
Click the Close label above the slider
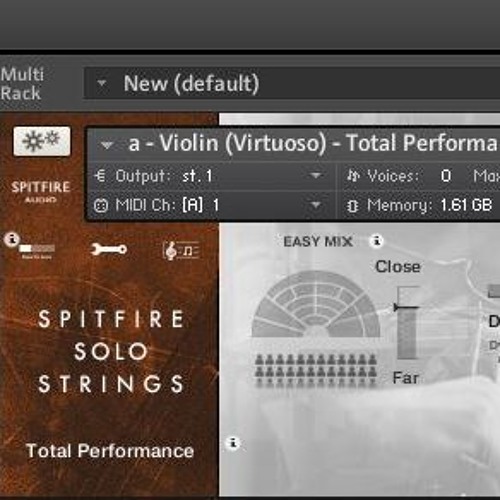398,267
